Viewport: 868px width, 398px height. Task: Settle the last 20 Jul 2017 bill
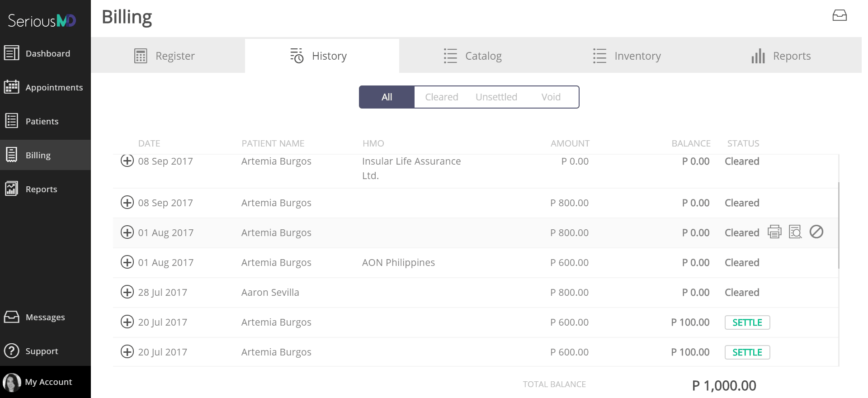coord(747,352)
